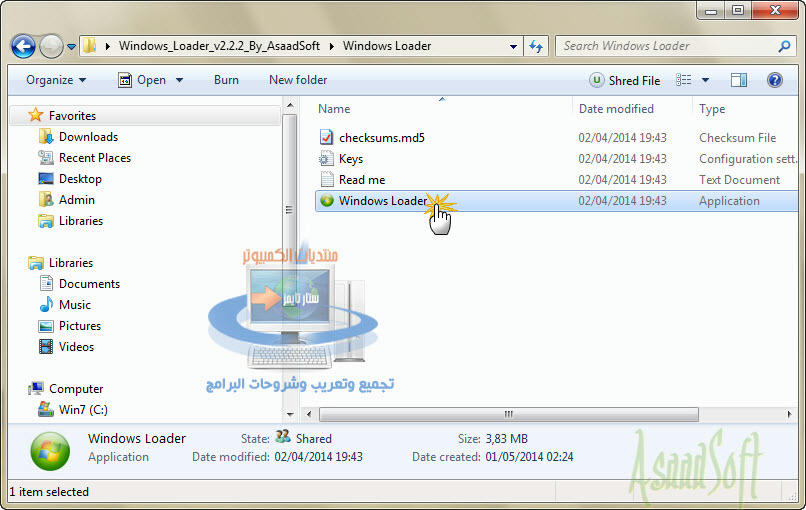
Task: Click Size value 3,83 MB
Action: [506, 439]
